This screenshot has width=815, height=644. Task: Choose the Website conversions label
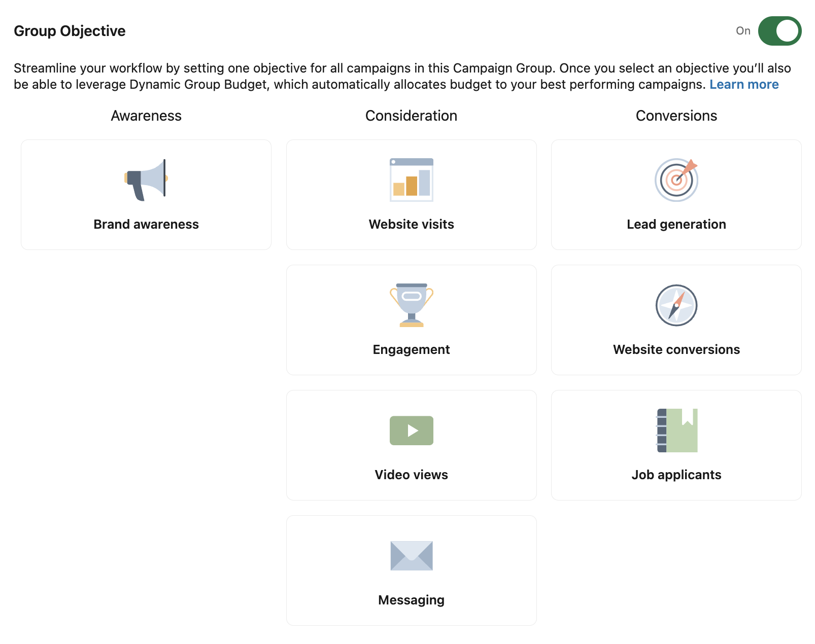(x=676, y=349)
